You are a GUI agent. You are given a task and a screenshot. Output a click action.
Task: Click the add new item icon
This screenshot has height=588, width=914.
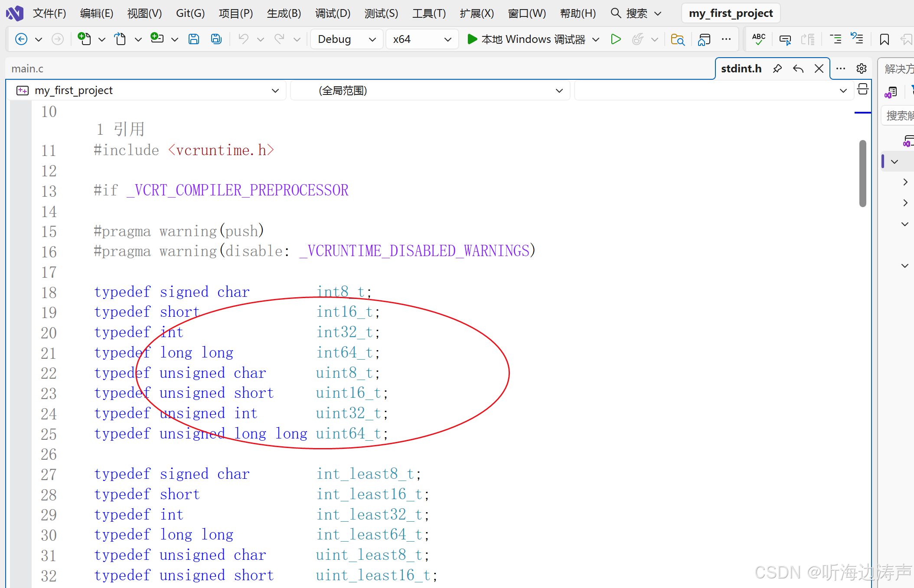(157, 39)
